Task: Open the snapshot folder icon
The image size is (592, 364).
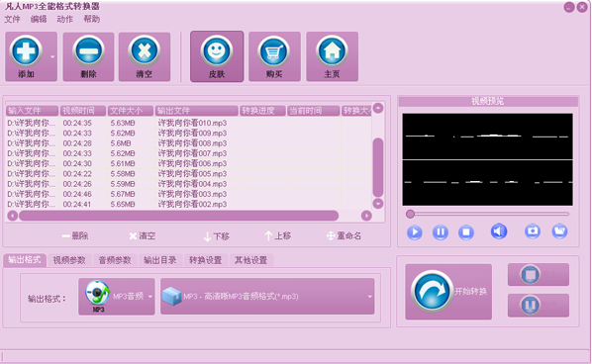Action: (x=559, y=230)
